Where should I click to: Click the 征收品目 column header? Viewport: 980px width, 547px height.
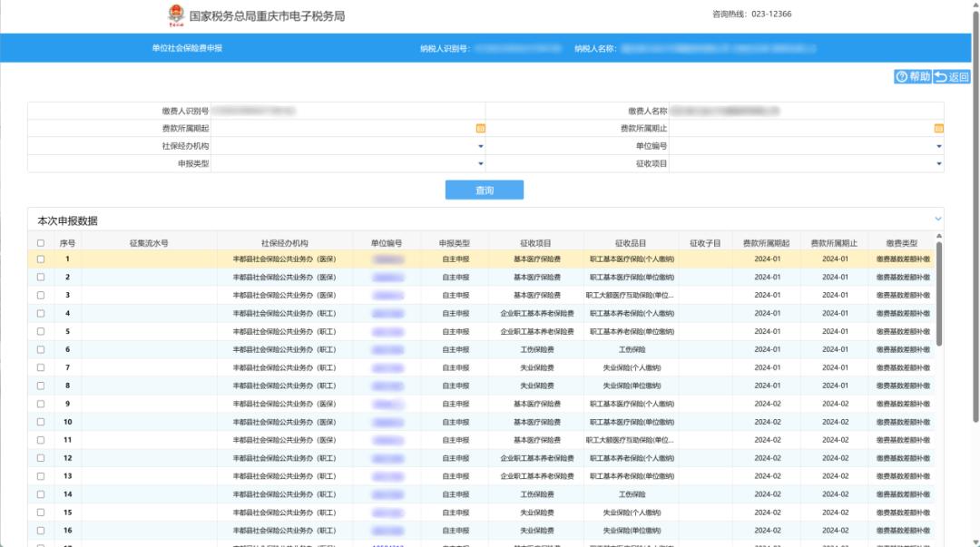point(631,243)
